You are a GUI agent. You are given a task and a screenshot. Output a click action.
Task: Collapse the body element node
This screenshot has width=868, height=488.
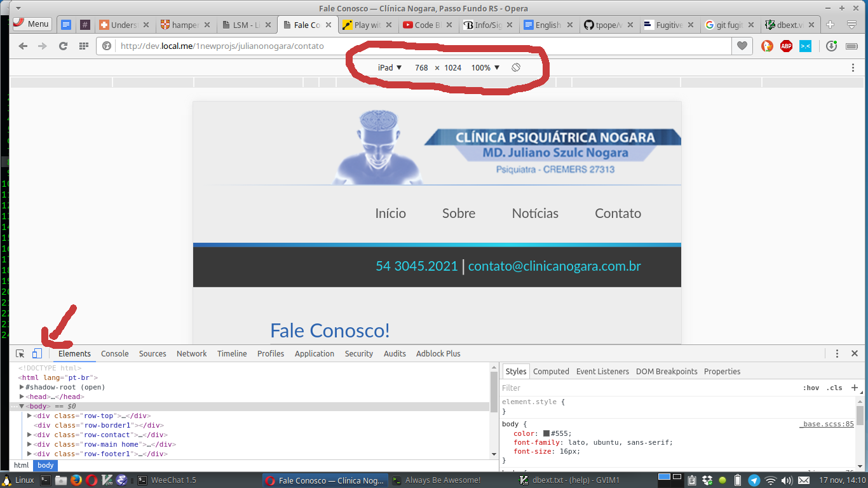tap(22, 406)
